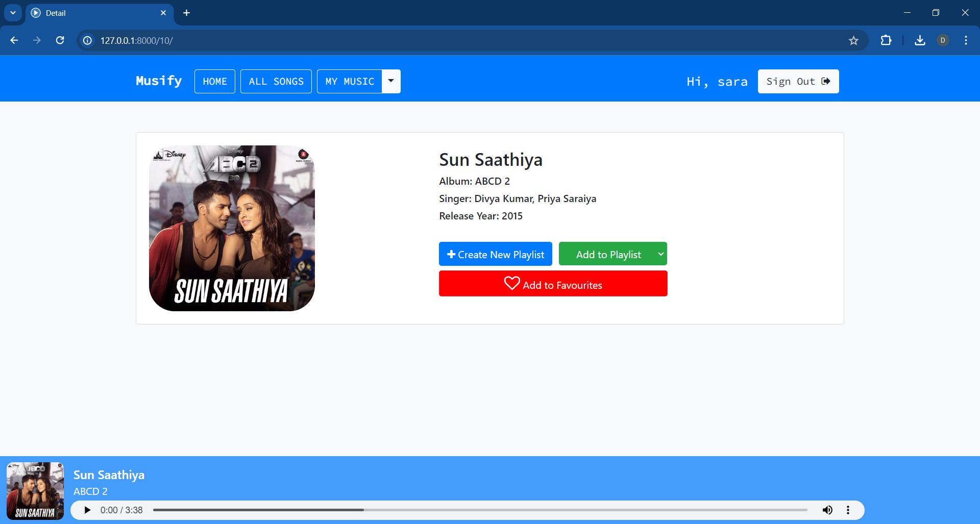This screenshot has width=980, height=524.
Task: View site information icon in address bar
Action: pyautogui.click(x=88, y=40)
